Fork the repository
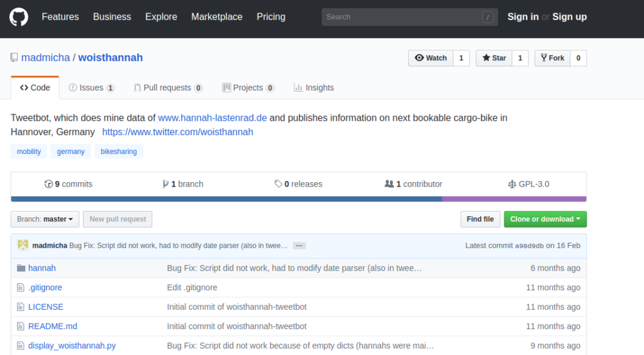 click(552, 58)
